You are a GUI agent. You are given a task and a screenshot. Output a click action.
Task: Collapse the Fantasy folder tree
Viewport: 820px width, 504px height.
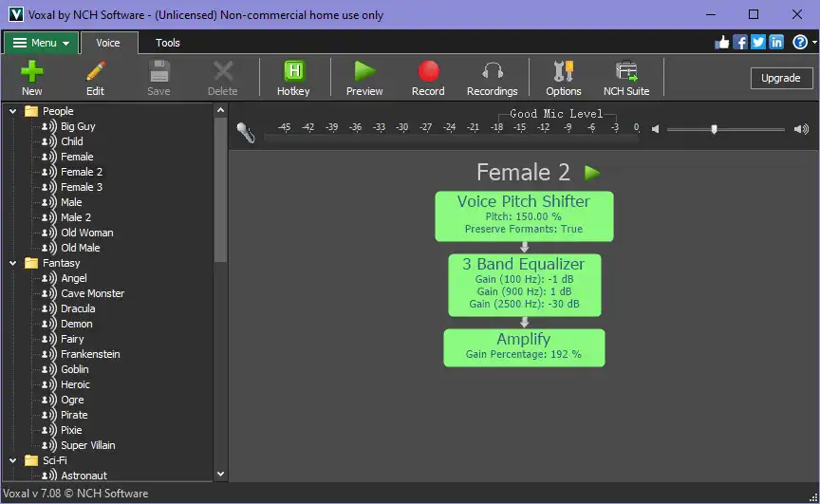coord(12,264)
